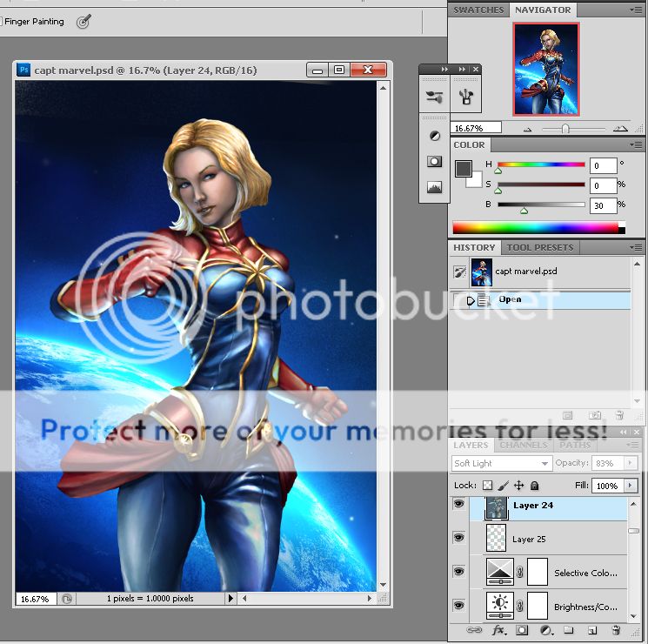Click create new snapshot camera in History
The image size is (648, 644).
[595, 415]
